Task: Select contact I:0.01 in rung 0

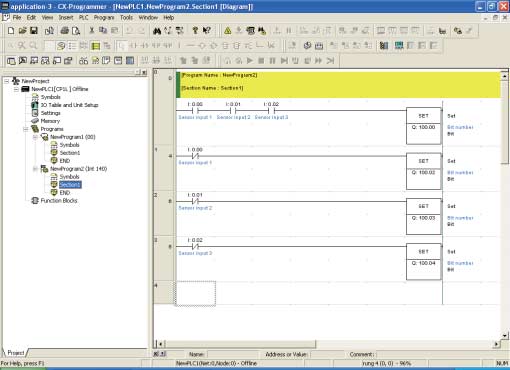Action: (233, 110)
